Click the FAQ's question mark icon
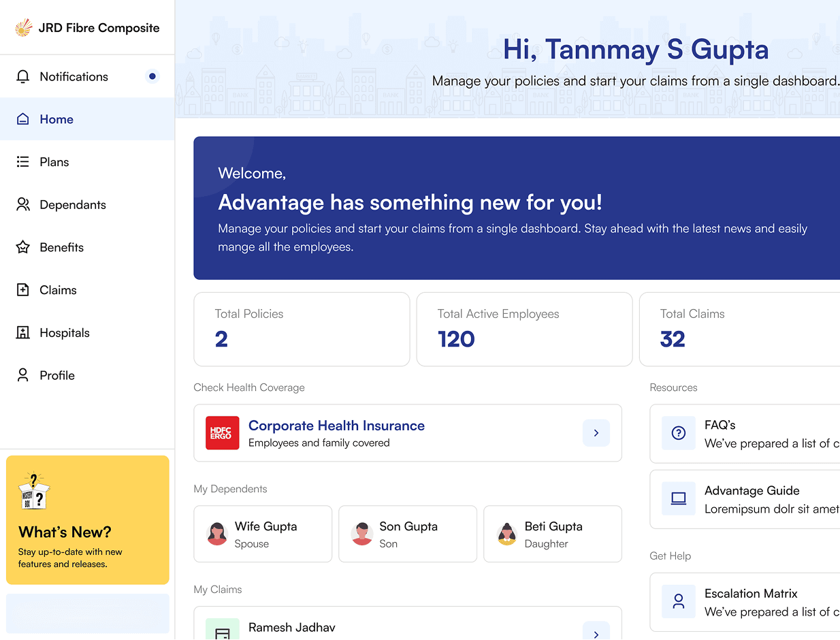 (x=678, y=433)
